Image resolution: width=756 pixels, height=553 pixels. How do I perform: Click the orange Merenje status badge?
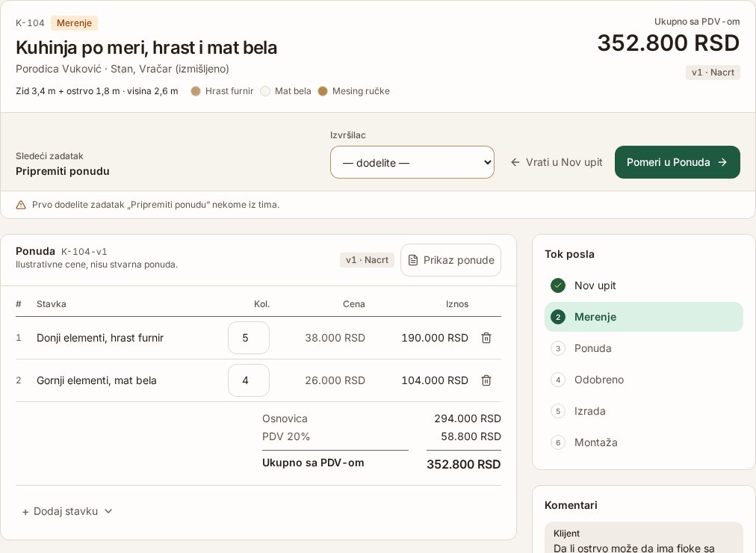[74, 23]
